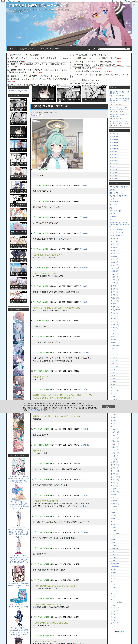This screenshot has width=138, height=644.
Task: Open first latest comment 【悲報】ブルアカ運営、カズサを推しまくる
Action: coord(119,93)
